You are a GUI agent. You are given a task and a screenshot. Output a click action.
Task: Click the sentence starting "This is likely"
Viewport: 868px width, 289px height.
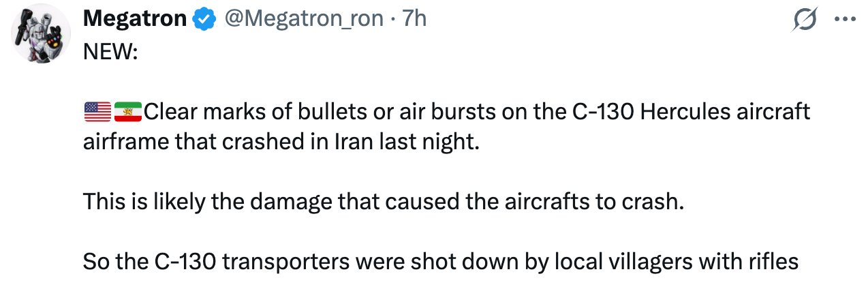pos(382,202)
